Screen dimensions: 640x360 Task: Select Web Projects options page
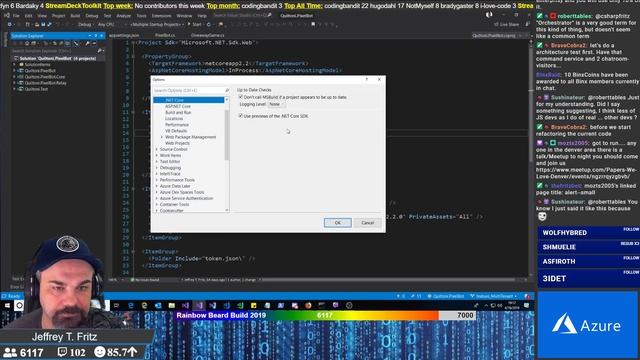click(x=177, y=143)
